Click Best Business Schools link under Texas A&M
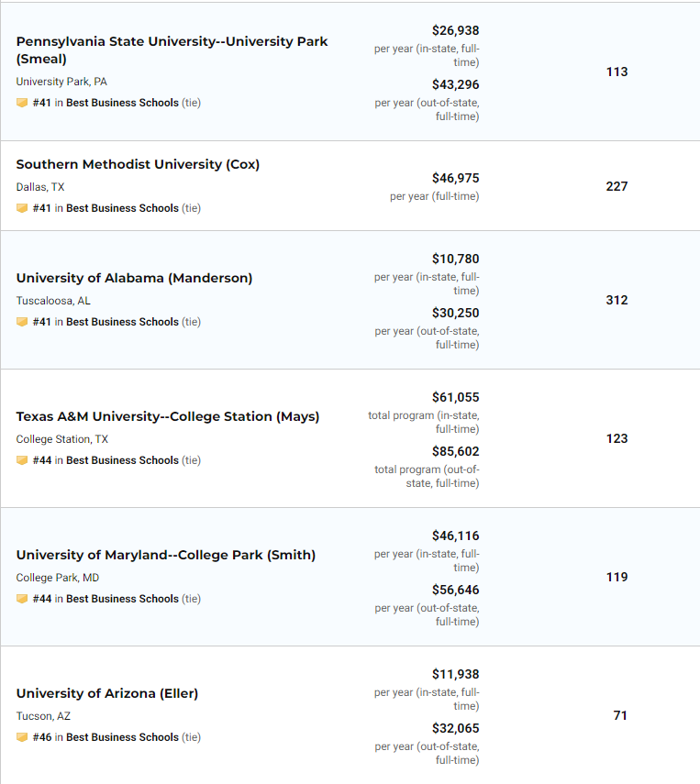Viewport: 700px width, 784px height. (122, 460)
